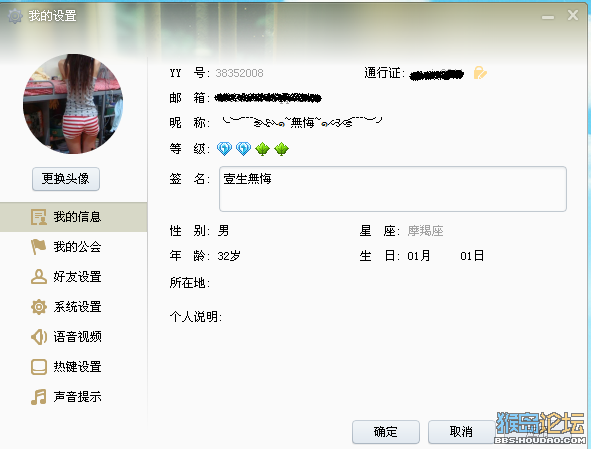Click the 取消 cancel button

[461, 432]
